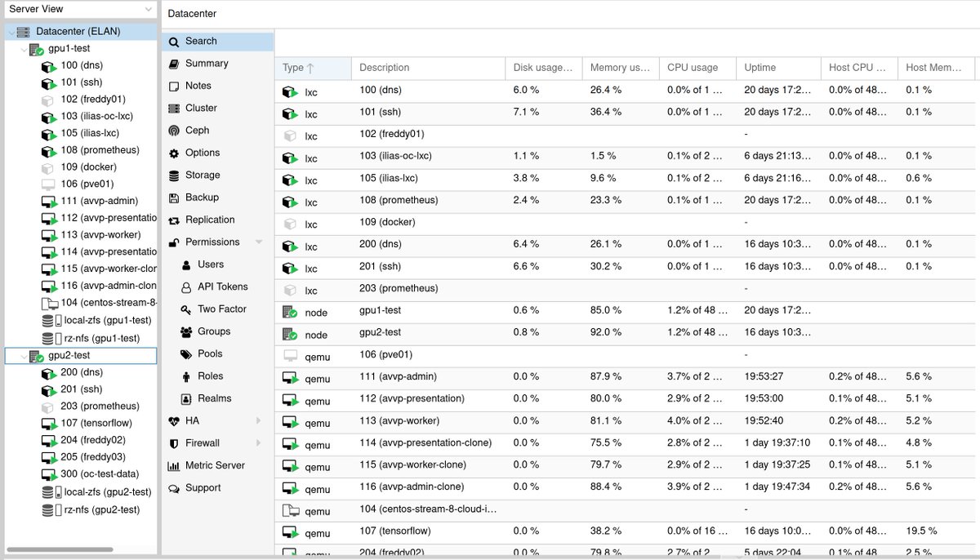Click the Pools tags icon
This screenshot has height=560, width=980.
(186, 354)
